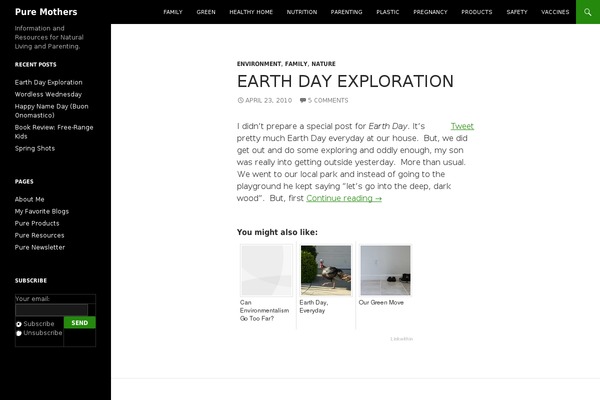The width and height of the screenshot is (600, 400).
Task: Go to the Vaccines menu section
Action: [554, 12]
